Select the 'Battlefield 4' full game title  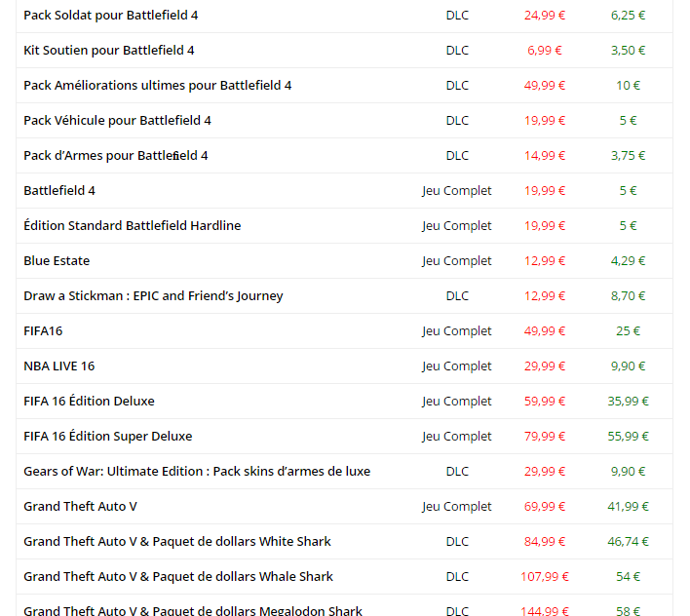pyautogui.click(x=59, y=191)
